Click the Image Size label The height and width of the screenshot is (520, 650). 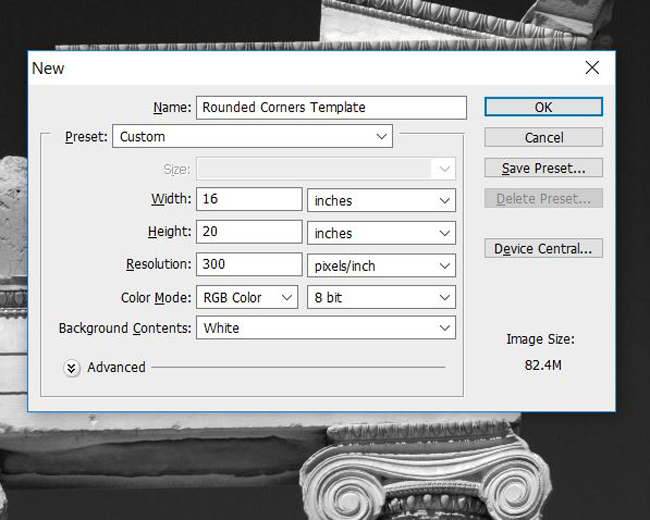[x=541, y=340]
